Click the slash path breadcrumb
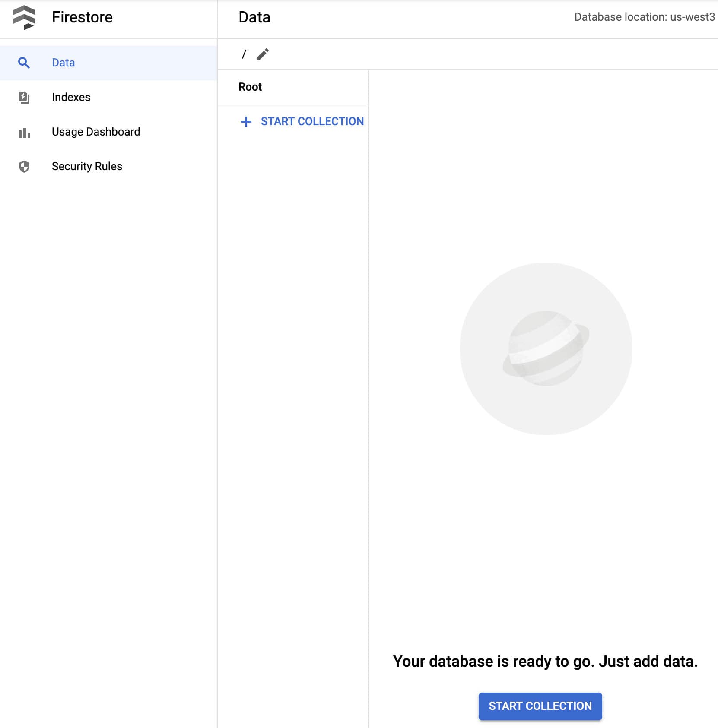Image resolution: width=718 pixels, height=728 pixels. coord(244,54)
